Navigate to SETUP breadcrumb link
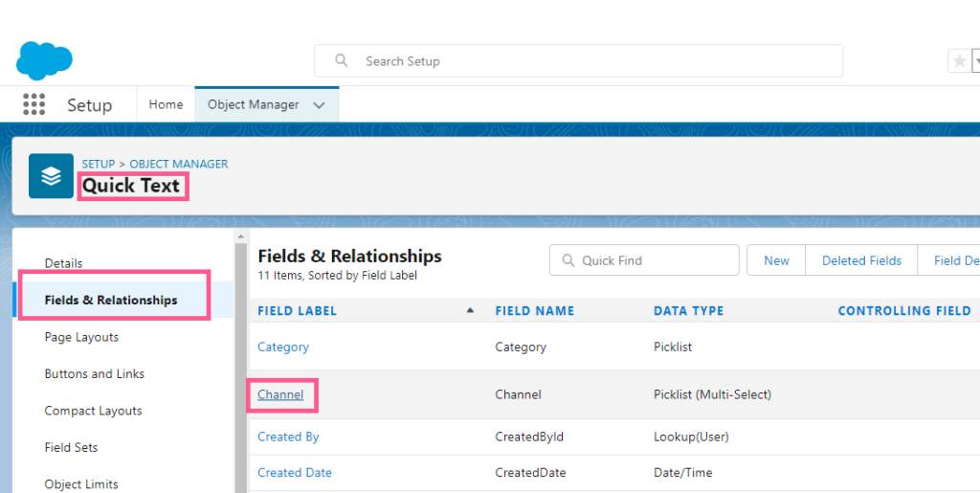The height and width of the screenshot is (493, 980). (x=98, y=164)
